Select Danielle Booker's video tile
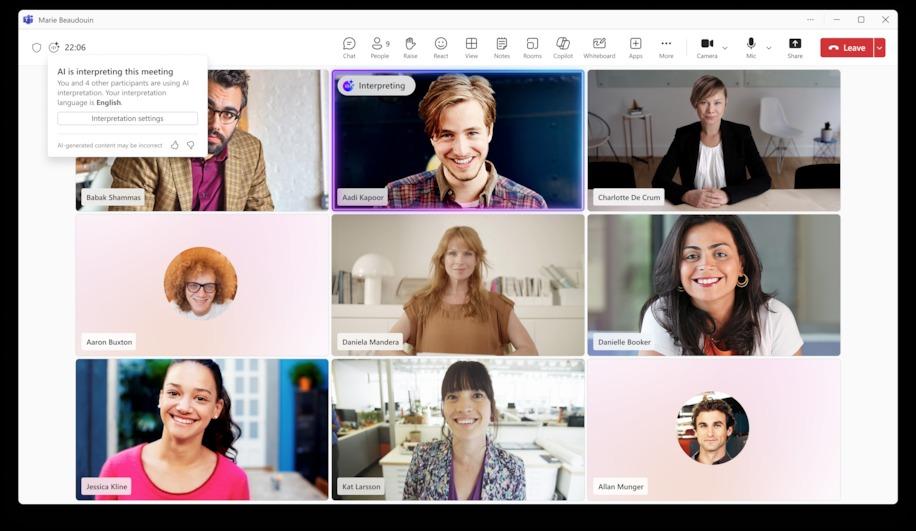Screen dimensions: 916x531 (x=714, y=284)
